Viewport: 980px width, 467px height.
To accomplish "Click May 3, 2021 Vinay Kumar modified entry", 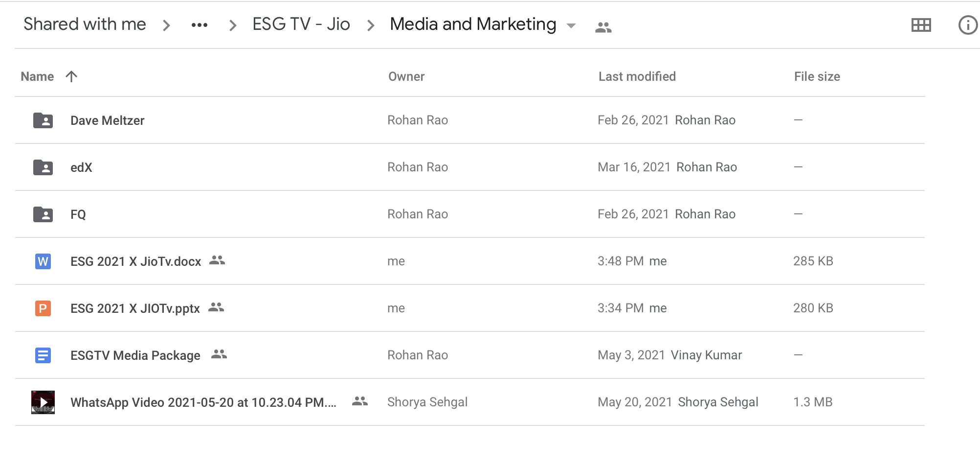I will tap(670, 355).
